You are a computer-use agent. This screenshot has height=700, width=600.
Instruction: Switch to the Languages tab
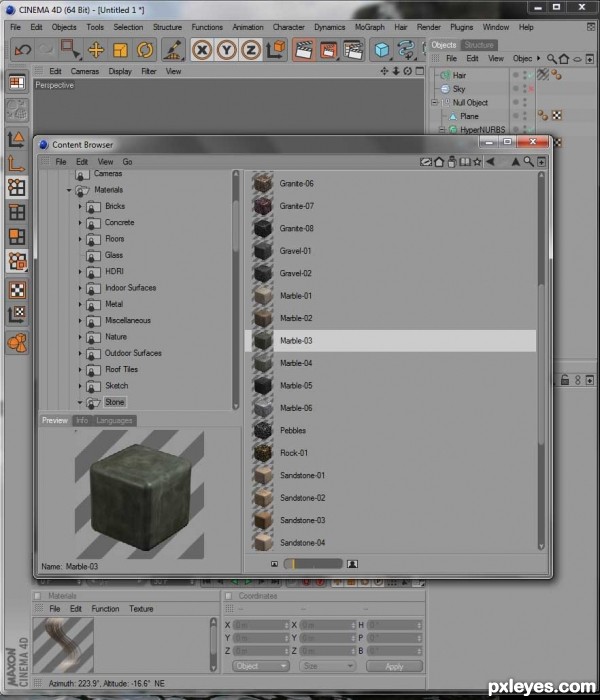(114, 421)
